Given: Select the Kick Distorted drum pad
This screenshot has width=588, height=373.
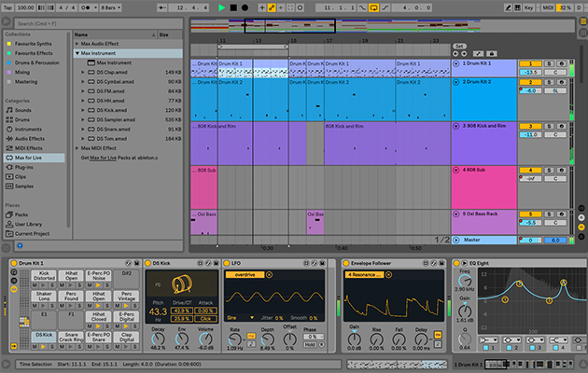Looking at the screenshot, I should click(46, 275).
